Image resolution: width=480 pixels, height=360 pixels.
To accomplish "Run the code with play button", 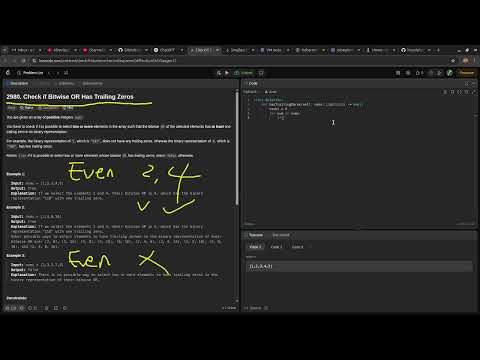I will point(227,73).
